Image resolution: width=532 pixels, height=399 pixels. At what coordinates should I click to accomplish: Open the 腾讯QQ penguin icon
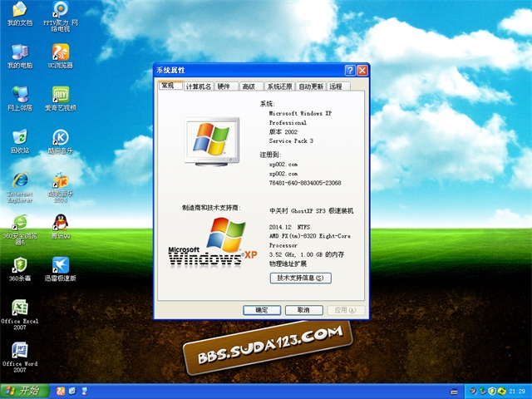[60, 223]
